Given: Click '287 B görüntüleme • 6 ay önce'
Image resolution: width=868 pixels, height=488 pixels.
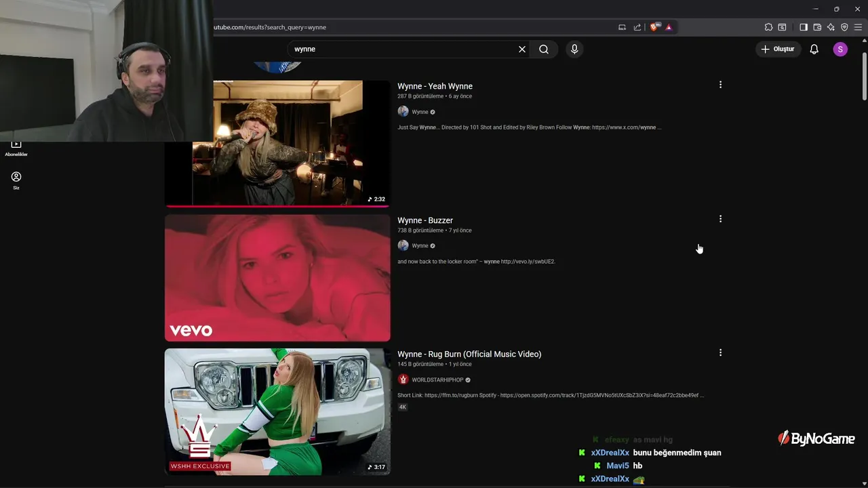Looking at the screenshot, I should pyautogui.click(x=435, y=96).
